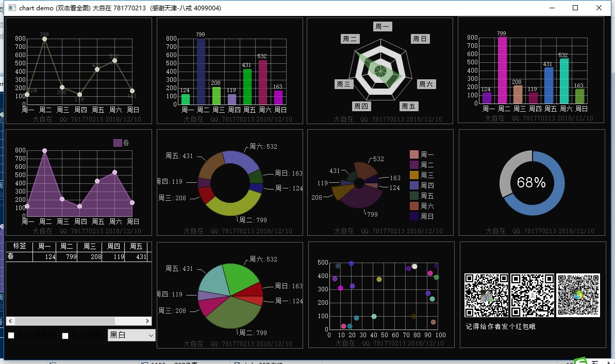Click the teal 周五 slice of solid pie
This screenshot has width=615, height=364.
(214, 281)
